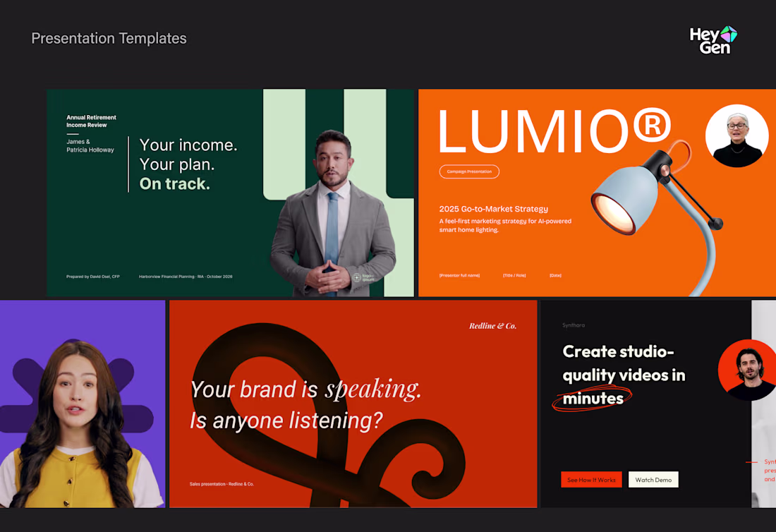The height and width of the screenshot is (532, 776).
Task: Click the large LUMIO® title
Action: tap(554, 131)
